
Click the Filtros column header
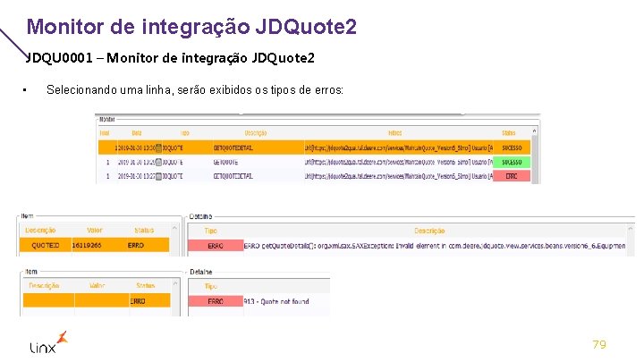click(394, 133)
